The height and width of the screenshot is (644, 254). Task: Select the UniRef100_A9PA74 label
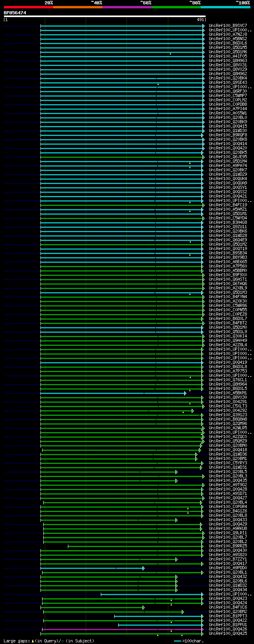[228, 166]
